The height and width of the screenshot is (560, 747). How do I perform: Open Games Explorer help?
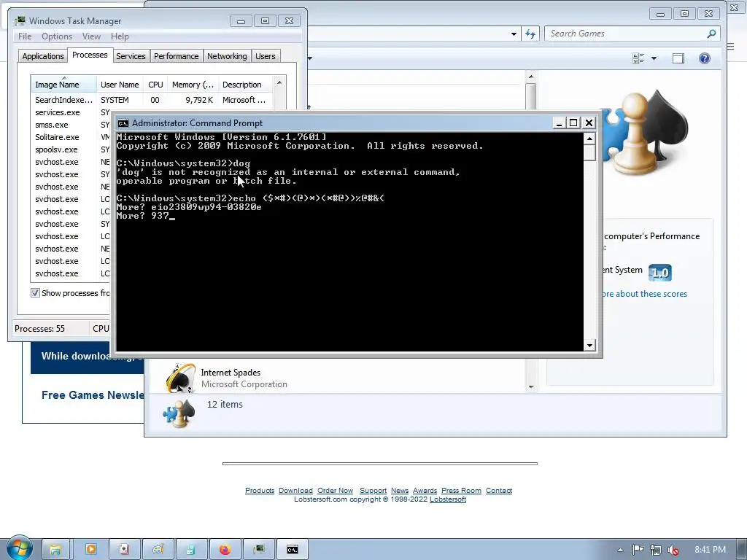[705, 58]
